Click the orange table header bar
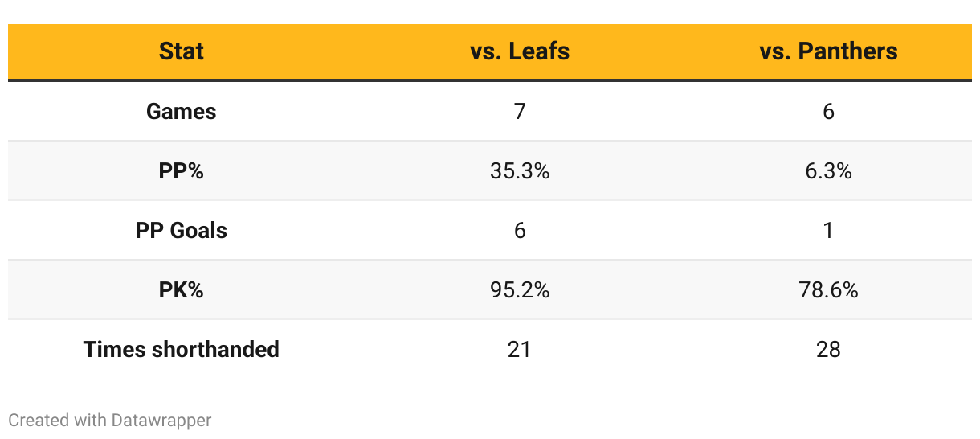 click(x=337, y=51)
